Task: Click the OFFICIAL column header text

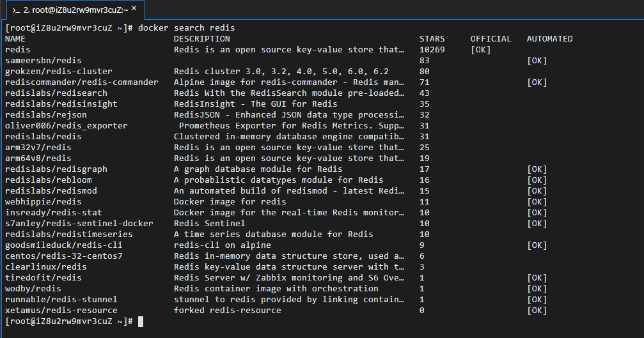Action: pos(491,39)
